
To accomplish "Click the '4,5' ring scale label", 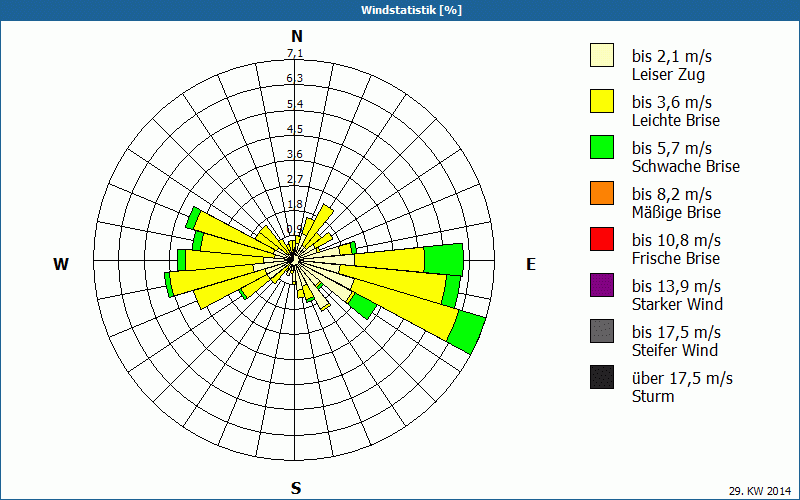I will 295,129.
